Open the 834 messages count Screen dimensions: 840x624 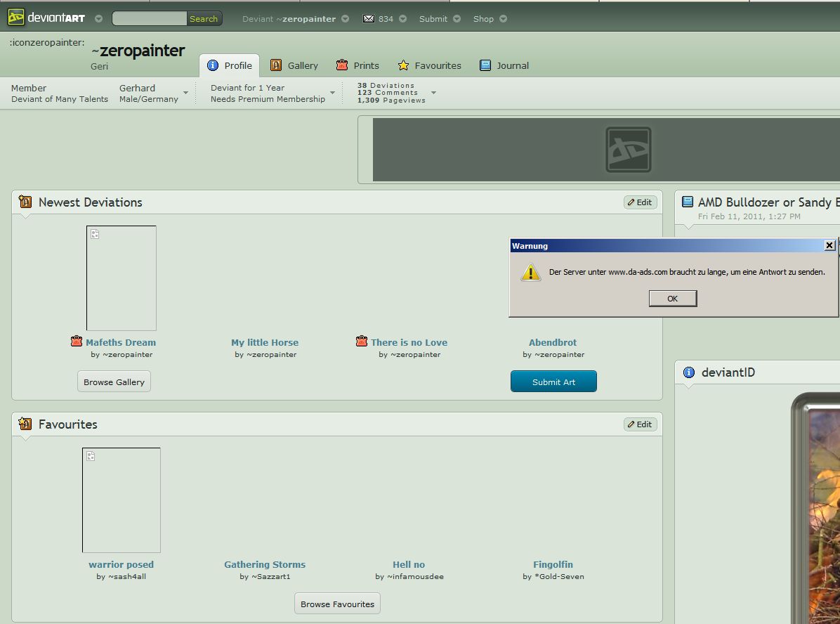click(386, 19)
